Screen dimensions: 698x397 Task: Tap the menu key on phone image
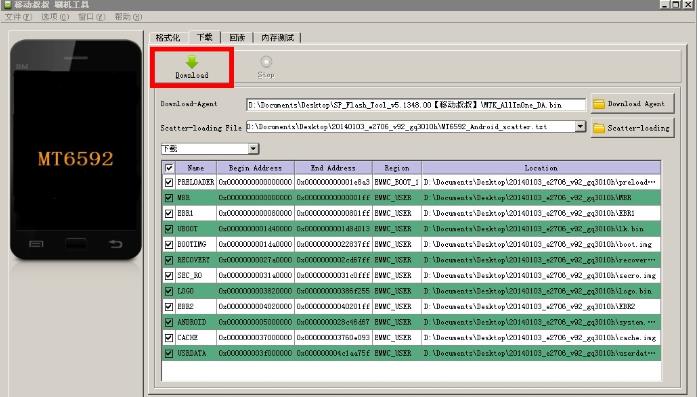coord(36,243)
